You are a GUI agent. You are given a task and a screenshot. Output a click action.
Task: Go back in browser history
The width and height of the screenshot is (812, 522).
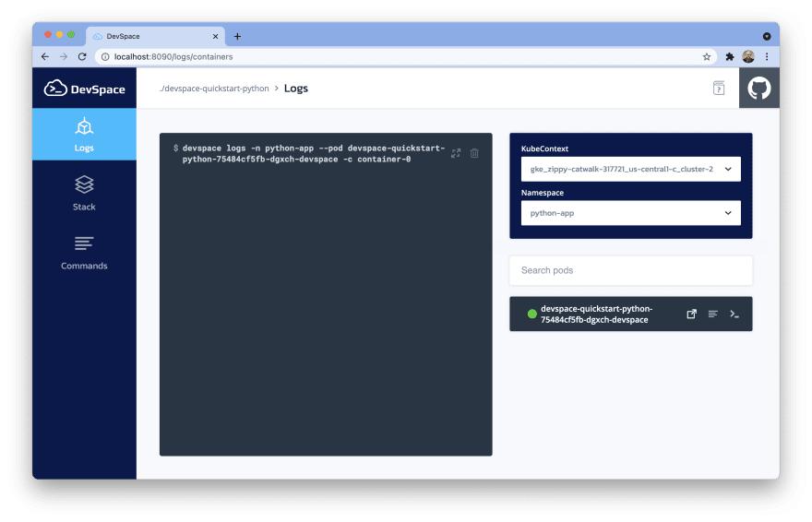[45, 57]
